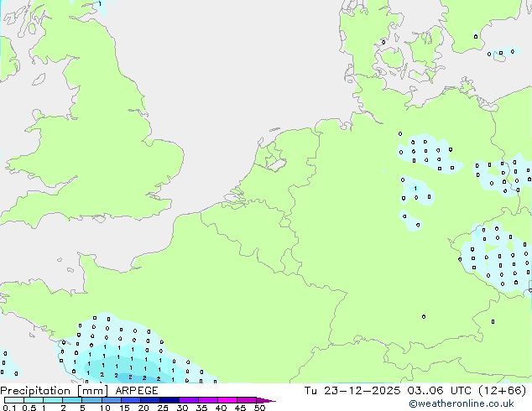
Task: Click the 'Precipitation' title text
Action: click(35, 391)
